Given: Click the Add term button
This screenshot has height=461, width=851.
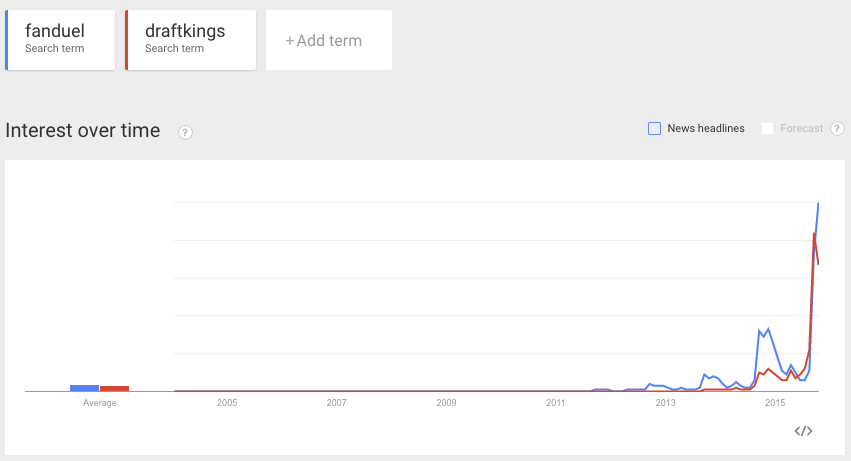Looking at the screenshot, I should (323, 41).
